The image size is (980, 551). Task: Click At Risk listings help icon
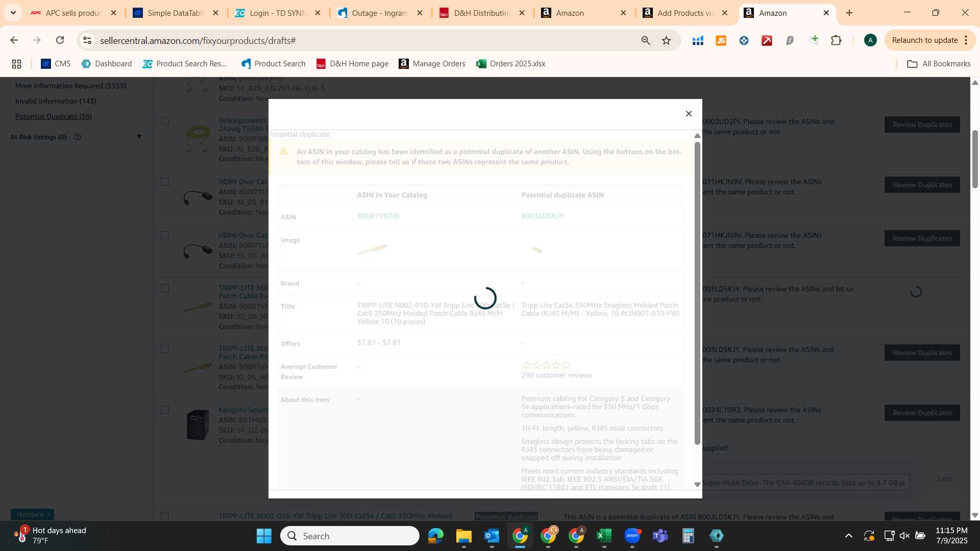tap(78, 137)
